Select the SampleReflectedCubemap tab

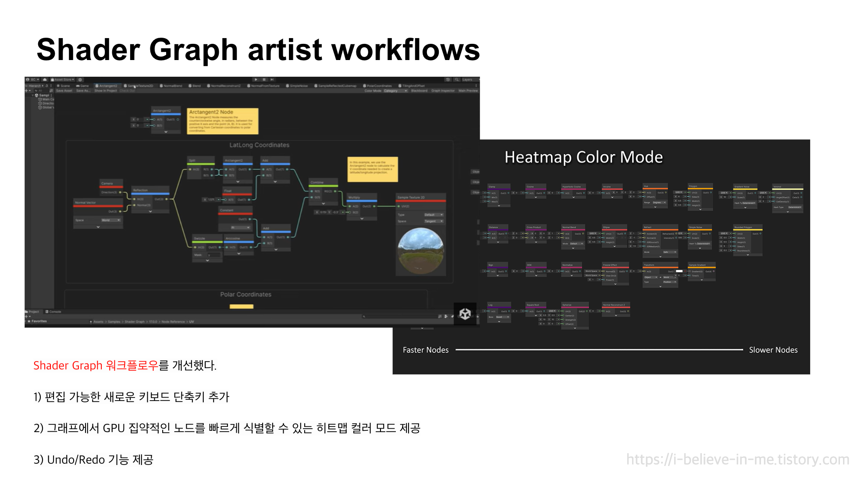tap(335, 86)
